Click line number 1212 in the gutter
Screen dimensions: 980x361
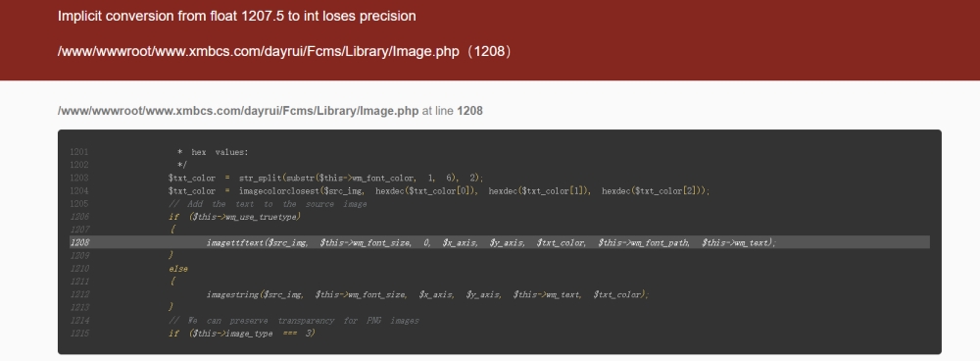coord(79,294)
